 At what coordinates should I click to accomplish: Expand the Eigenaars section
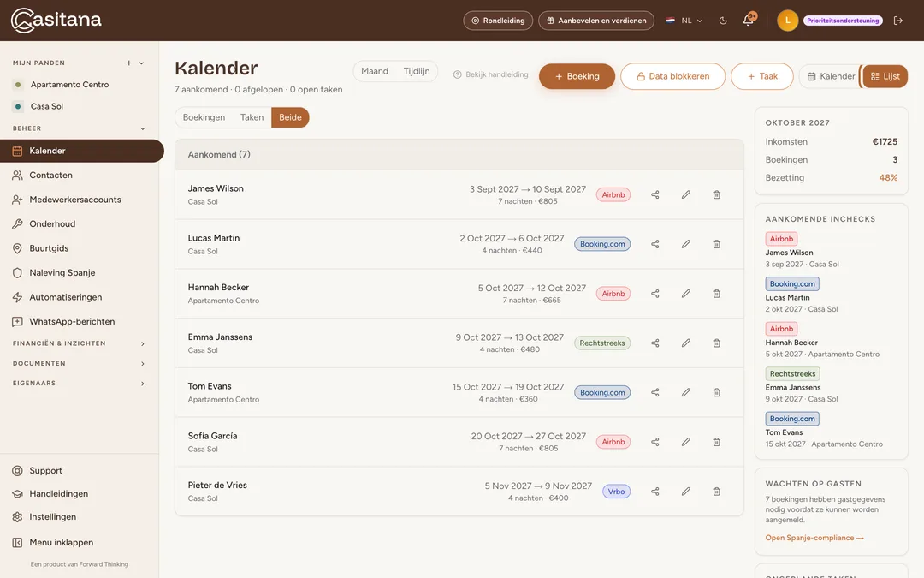click(79, 384)
